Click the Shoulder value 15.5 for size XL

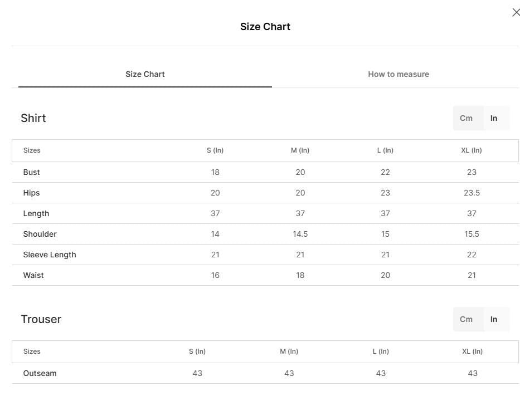[x=472, y=234]
